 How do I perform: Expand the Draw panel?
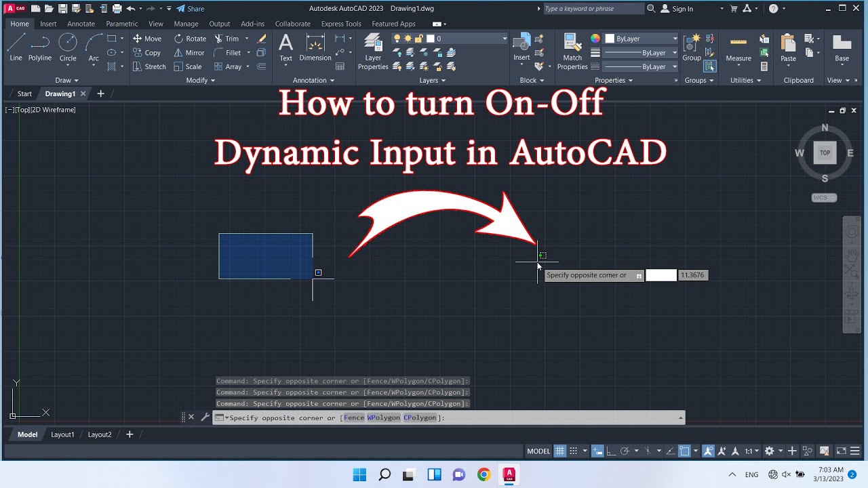(66, 80)
